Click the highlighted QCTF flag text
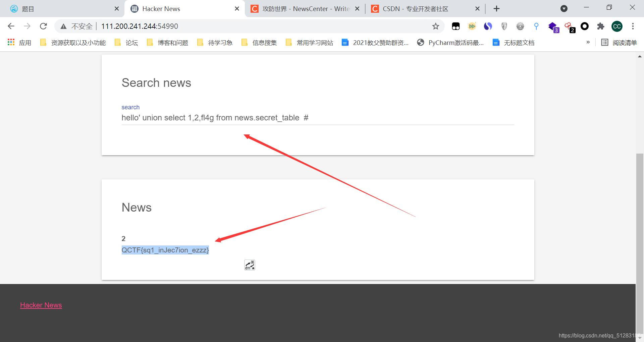This screenshot has height=342, width=644. pos(165,250)
